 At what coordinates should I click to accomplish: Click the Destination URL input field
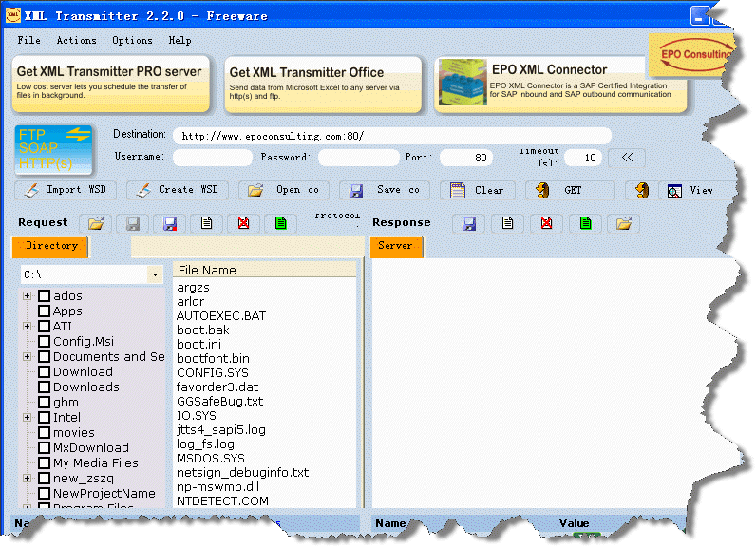click(x=391, y=137)
